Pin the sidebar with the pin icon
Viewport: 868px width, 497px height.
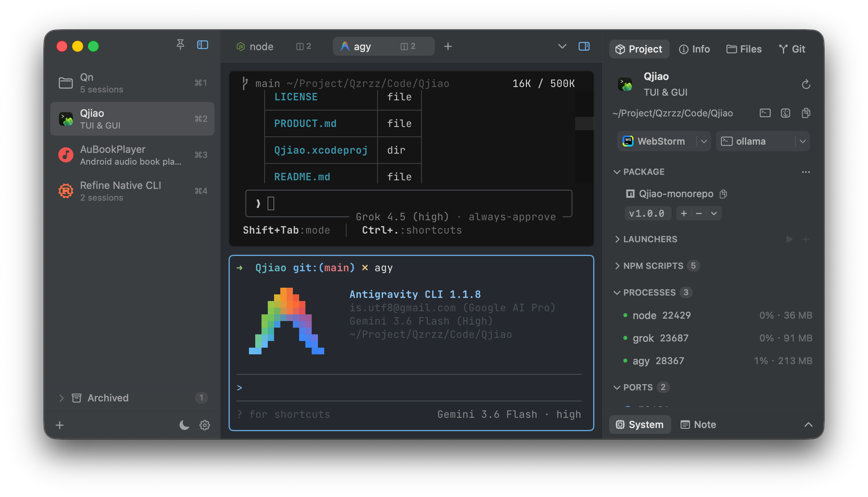(x=180, y=45)
